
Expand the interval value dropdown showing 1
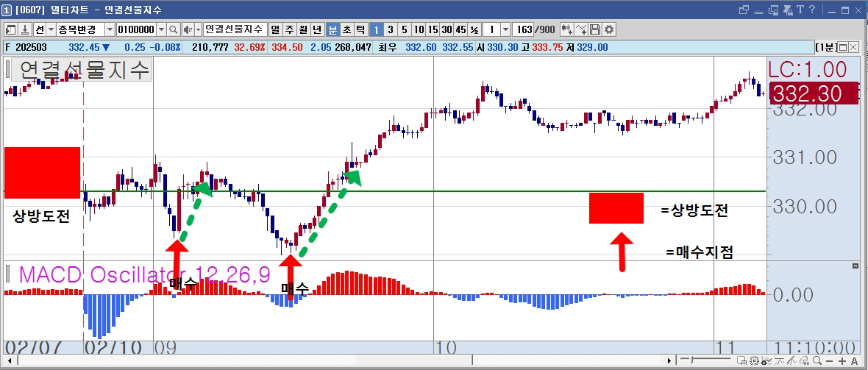[506, 29]
